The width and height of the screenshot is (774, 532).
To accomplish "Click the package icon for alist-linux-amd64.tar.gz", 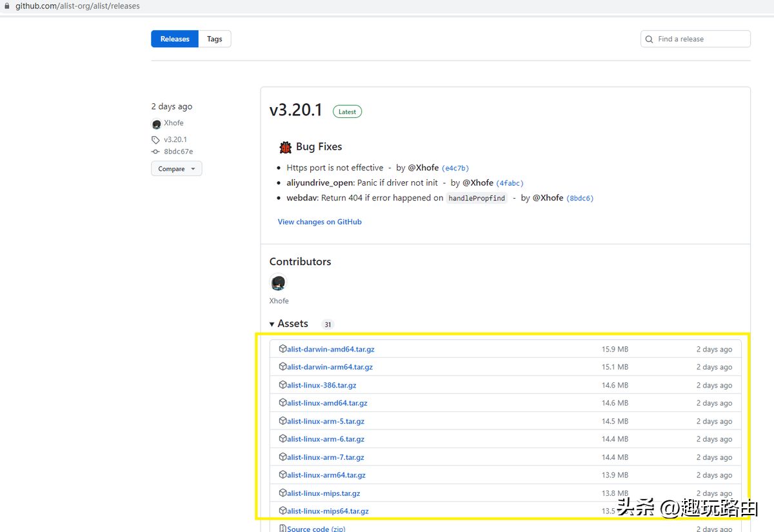I will 283,403.
